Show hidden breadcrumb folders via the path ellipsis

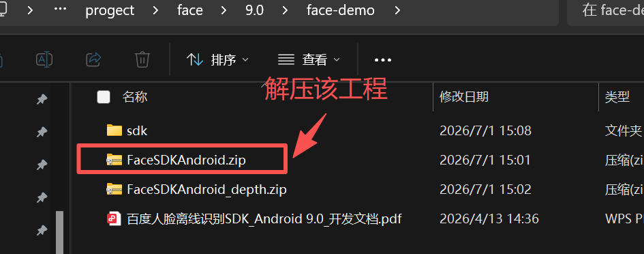pos(61,9)
